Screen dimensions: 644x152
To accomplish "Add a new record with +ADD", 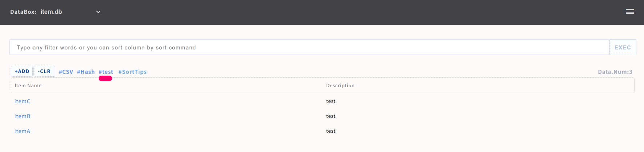I will tap(22, 71).
